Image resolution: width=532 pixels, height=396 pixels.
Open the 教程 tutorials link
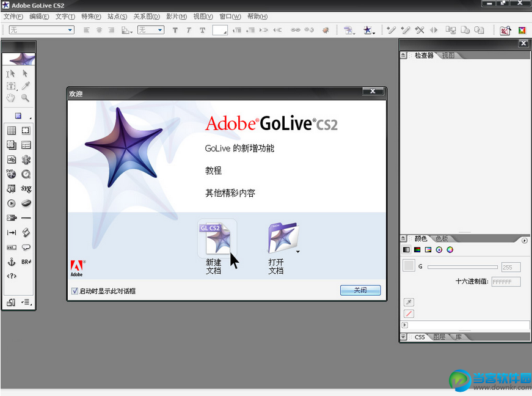(x=213, y=170)
